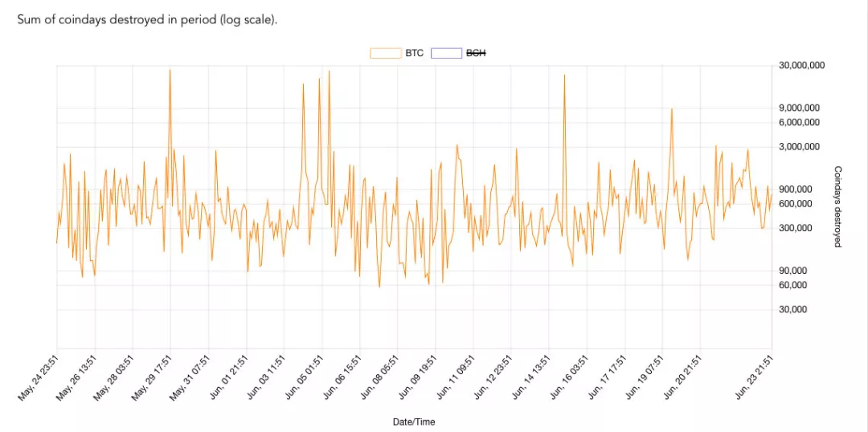Toggle the BTC series legend label
The height and width of the screenshot is (432, 868).
click(414, 54)
